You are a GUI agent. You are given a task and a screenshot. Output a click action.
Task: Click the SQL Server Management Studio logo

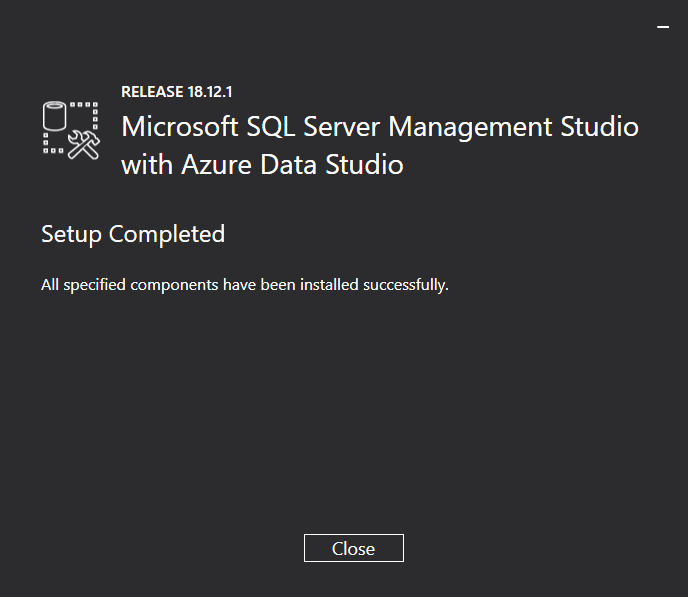point(71,130)
